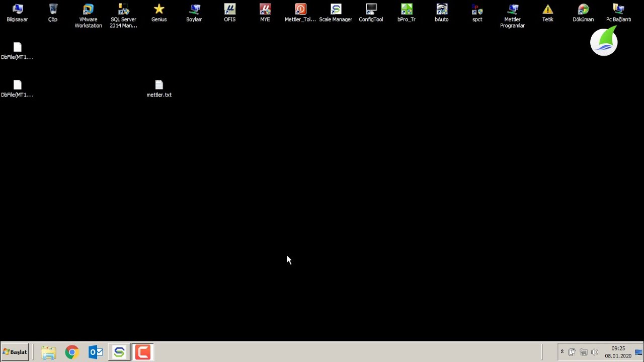Viewport: 644px width, 362px height.
Task: Show hidden system tray icons
Action: coord(562,352)
